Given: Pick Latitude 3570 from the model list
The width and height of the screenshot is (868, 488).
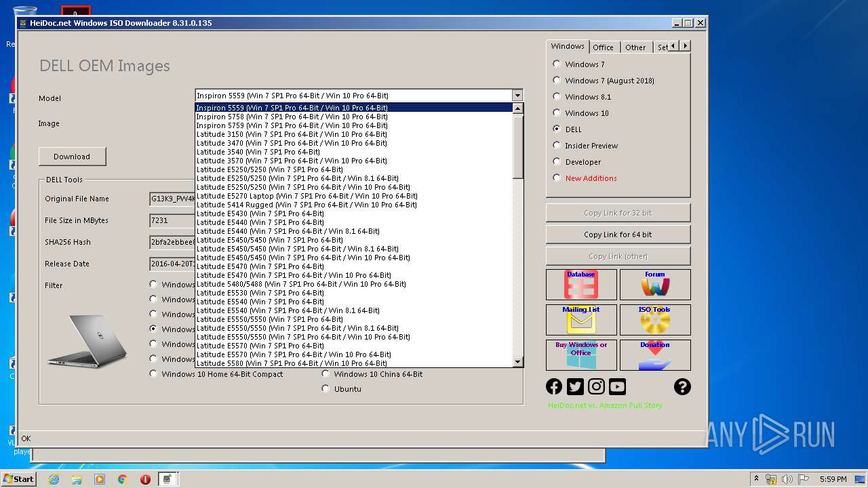Looking at the screenshot, I should (353, 161).
